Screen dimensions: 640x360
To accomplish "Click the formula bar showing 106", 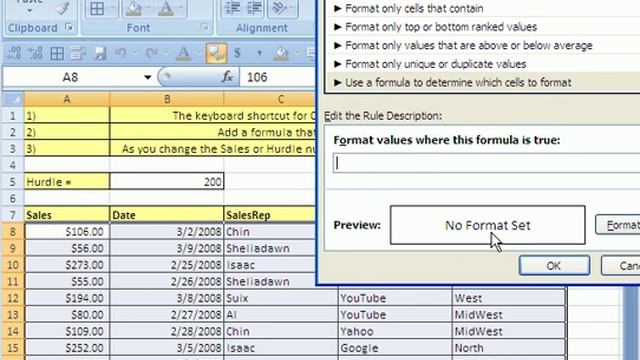I will [x=278, y=77].
